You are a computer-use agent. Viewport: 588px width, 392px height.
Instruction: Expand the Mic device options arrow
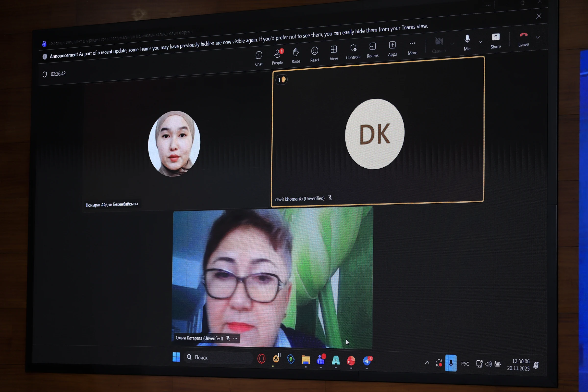tap(480, 42)
